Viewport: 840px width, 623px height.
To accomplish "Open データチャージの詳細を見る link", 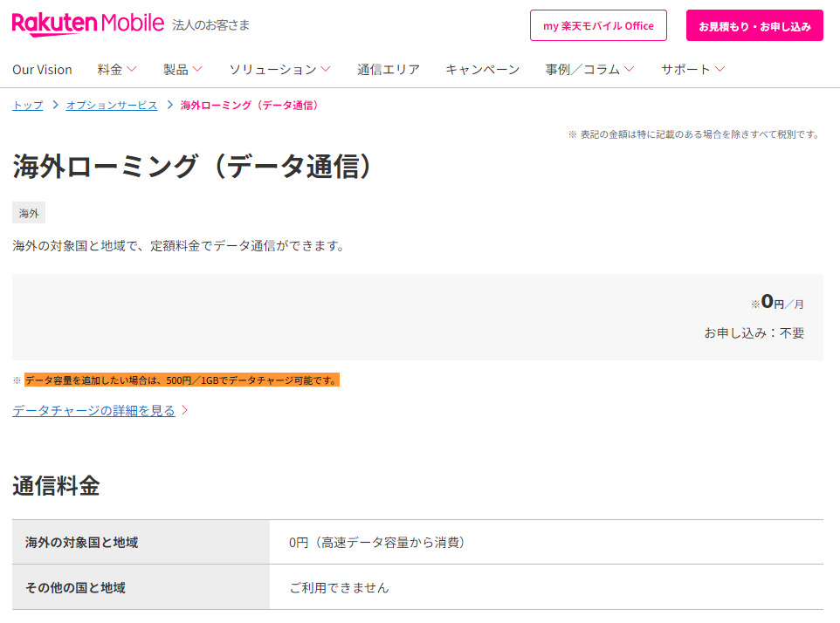I will point(93,410).
